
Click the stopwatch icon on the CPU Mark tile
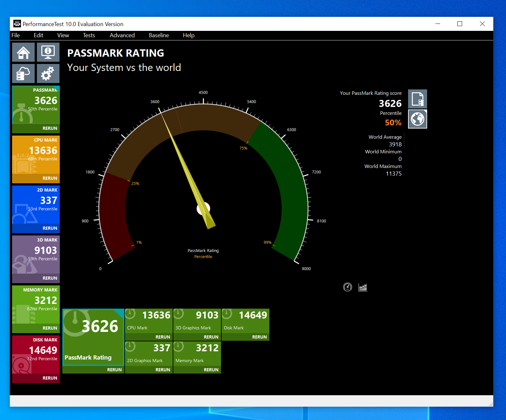coord(130,314)
